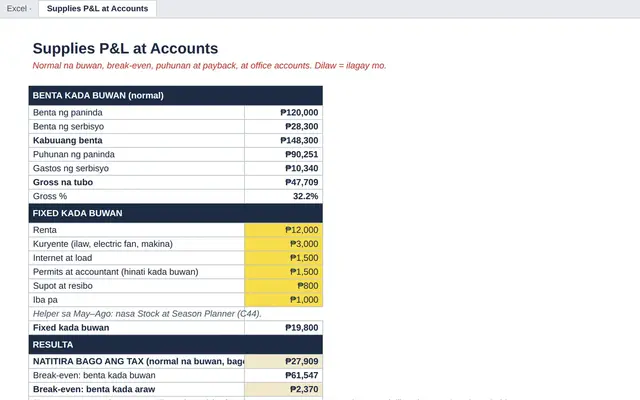Select the NATITIRA BAGO ANG TAX label

tap(137, 362)
